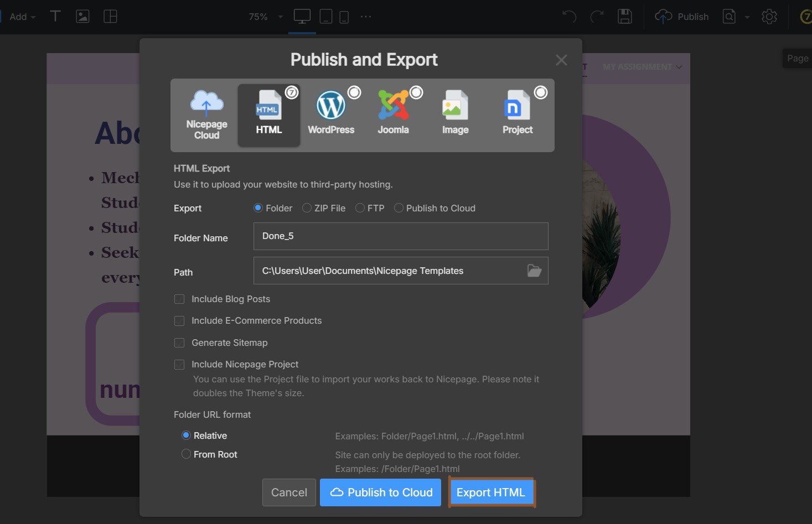Select the Joomla export option
The image size is (812, 524).
(394, 111)
